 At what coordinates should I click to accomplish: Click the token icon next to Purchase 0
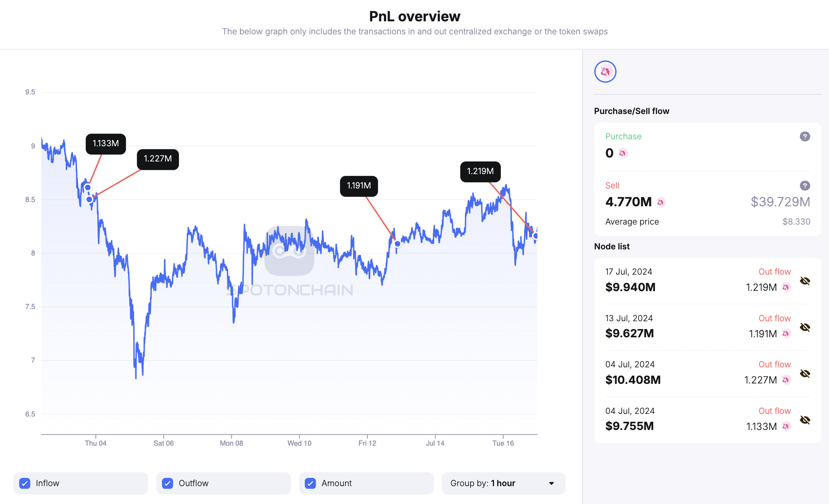[x=623, y=153]
